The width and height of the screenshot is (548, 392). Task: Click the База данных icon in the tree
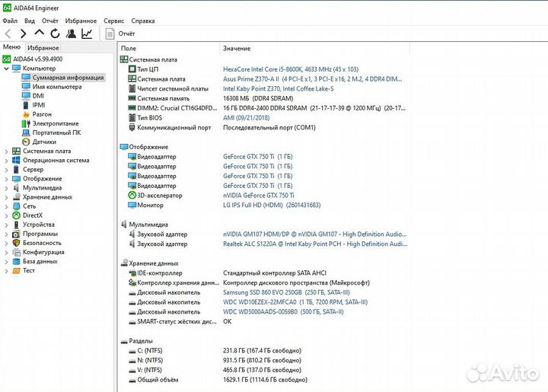coord(16,261)
